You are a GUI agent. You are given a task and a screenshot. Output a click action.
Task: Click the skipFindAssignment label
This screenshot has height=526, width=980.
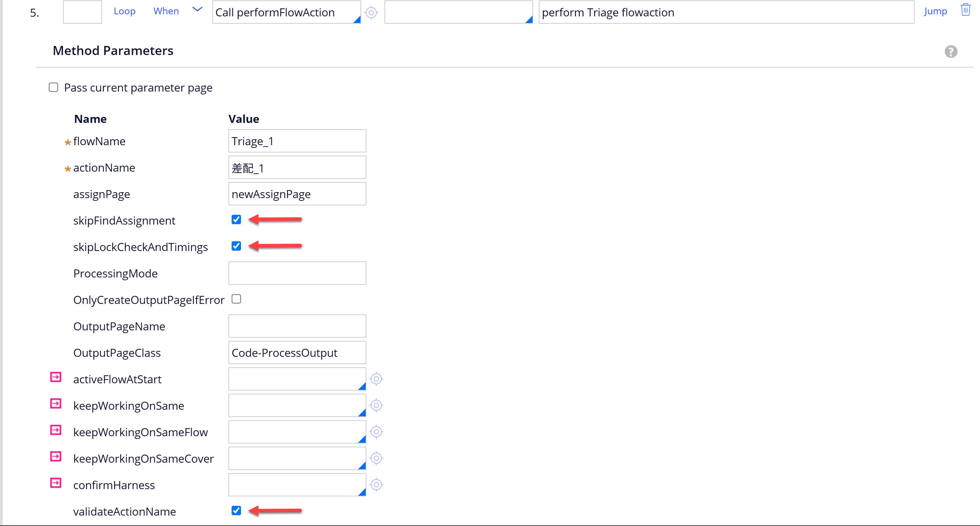(x=124, y=221)
